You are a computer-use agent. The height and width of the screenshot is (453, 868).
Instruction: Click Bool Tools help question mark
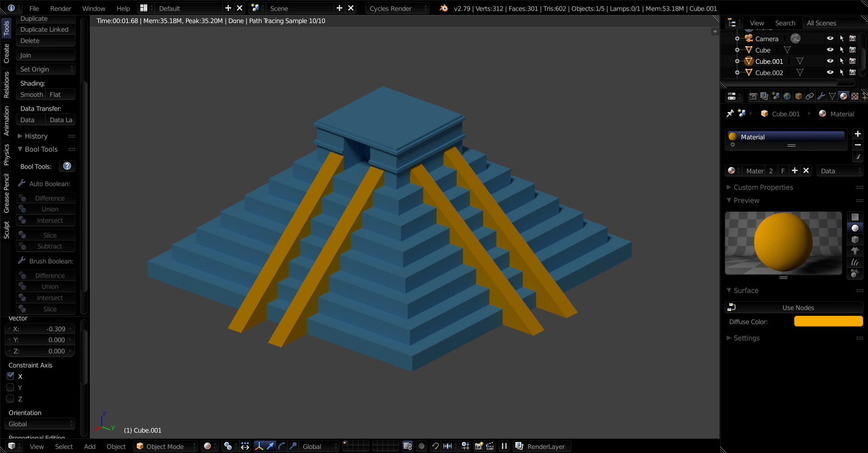[x=67, y=166]
